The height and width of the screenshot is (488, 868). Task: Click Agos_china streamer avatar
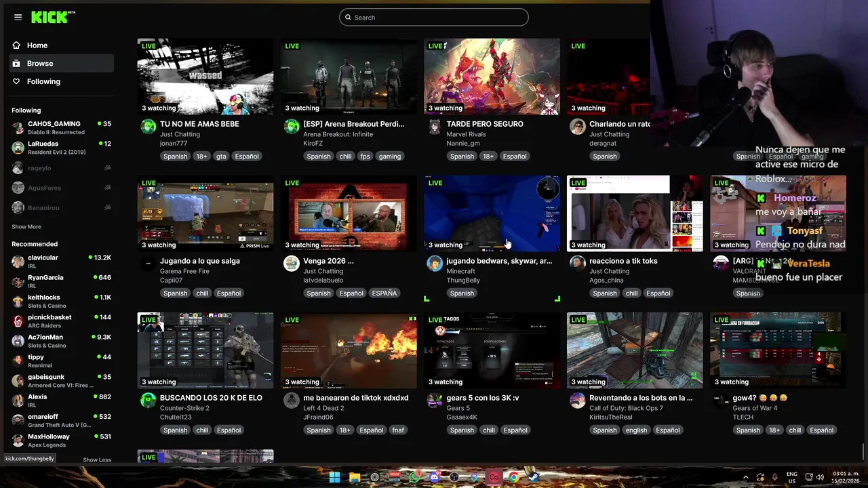pyautogui.click(x=578, y=264)
